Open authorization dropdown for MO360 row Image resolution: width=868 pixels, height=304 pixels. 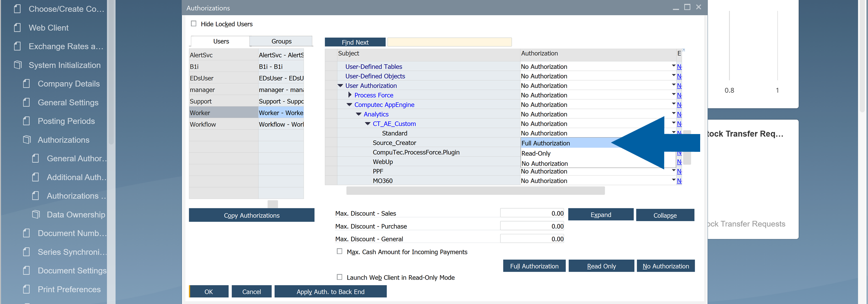click(673, 180)
